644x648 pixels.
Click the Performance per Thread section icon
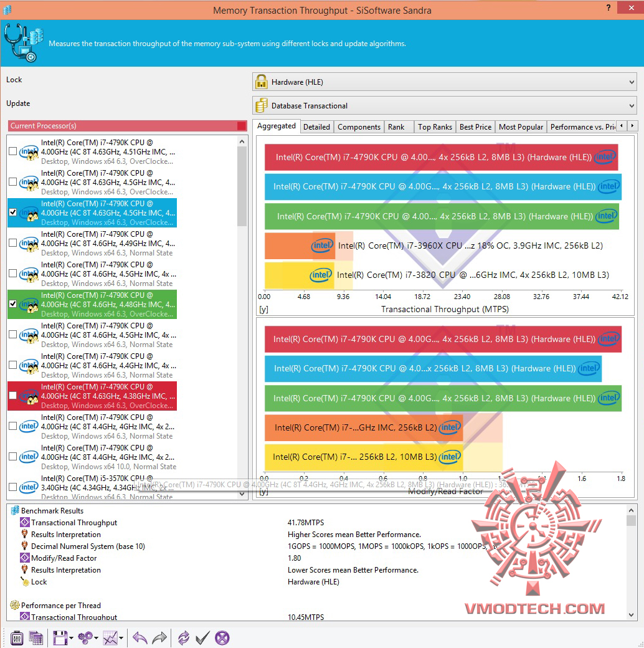tap(15, 606)
